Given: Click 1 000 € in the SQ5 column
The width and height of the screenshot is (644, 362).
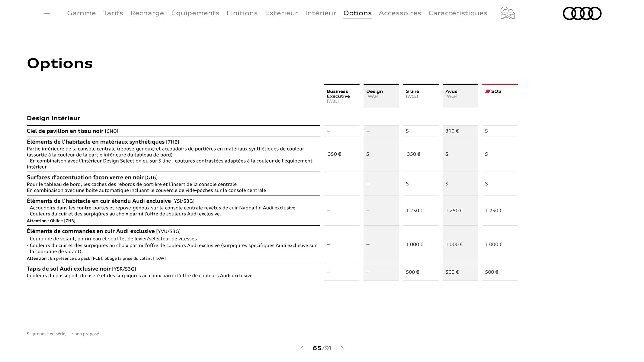Looking at the screenshot, I should coord(494,244).
